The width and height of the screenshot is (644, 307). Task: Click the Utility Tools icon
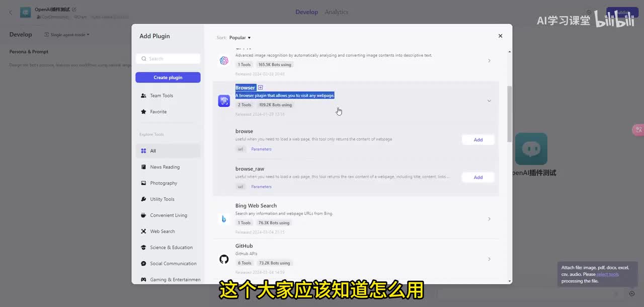click(x=144, y=199)
